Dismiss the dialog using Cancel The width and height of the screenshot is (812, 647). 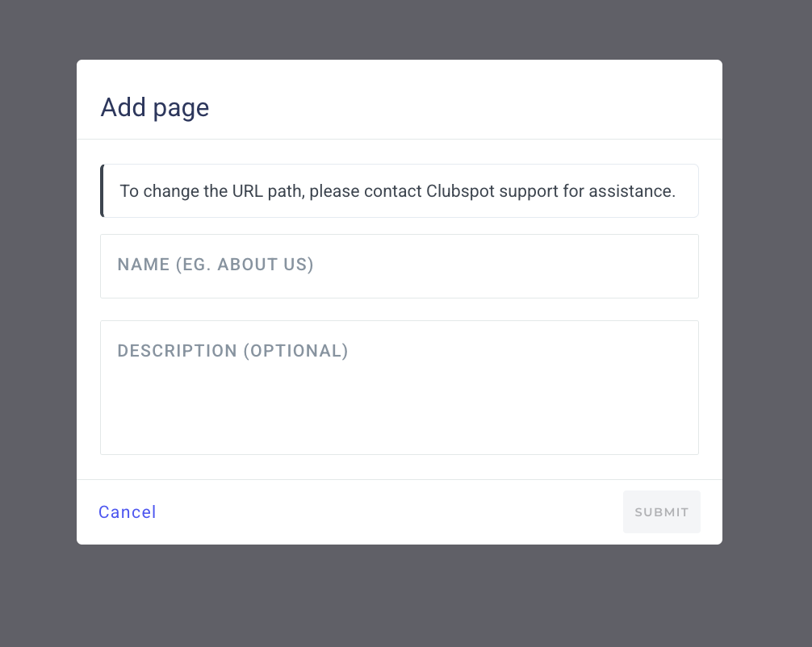point(128,512)
